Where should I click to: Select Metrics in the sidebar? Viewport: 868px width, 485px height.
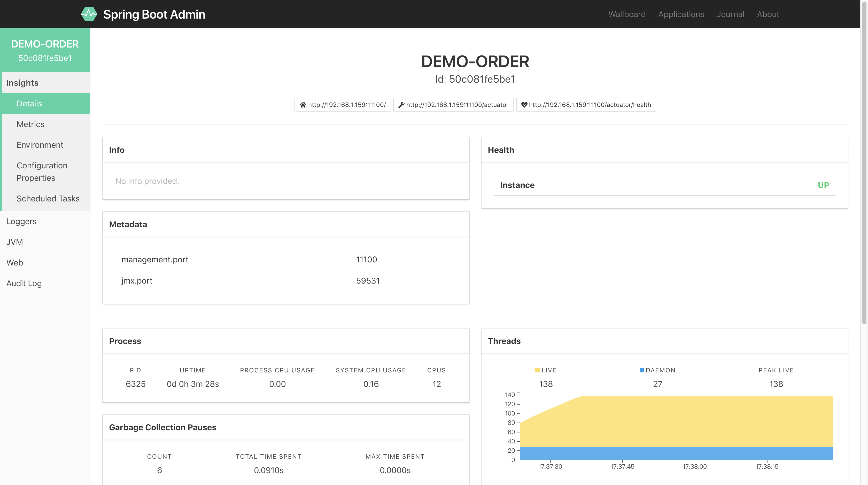(30, 124)
